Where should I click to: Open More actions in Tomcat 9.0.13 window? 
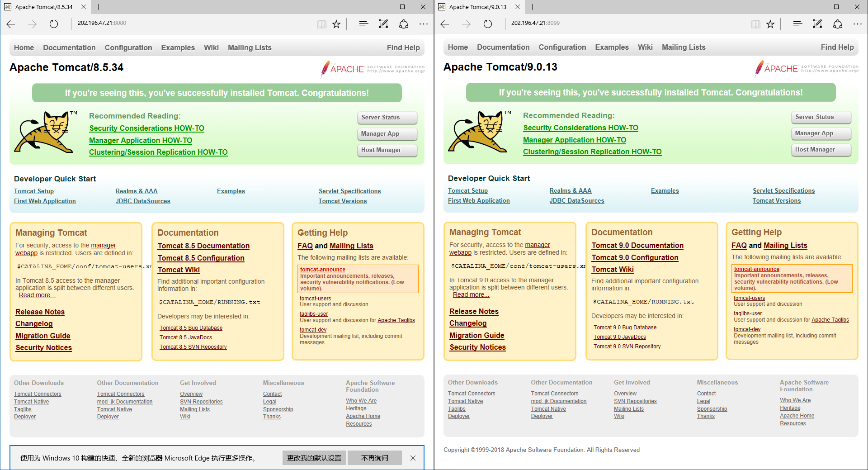click(857, 24)
